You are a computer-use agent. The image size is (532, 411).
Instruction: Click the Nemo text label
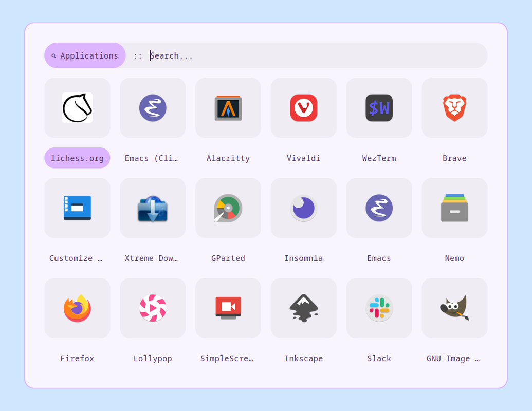coord(455,258)
